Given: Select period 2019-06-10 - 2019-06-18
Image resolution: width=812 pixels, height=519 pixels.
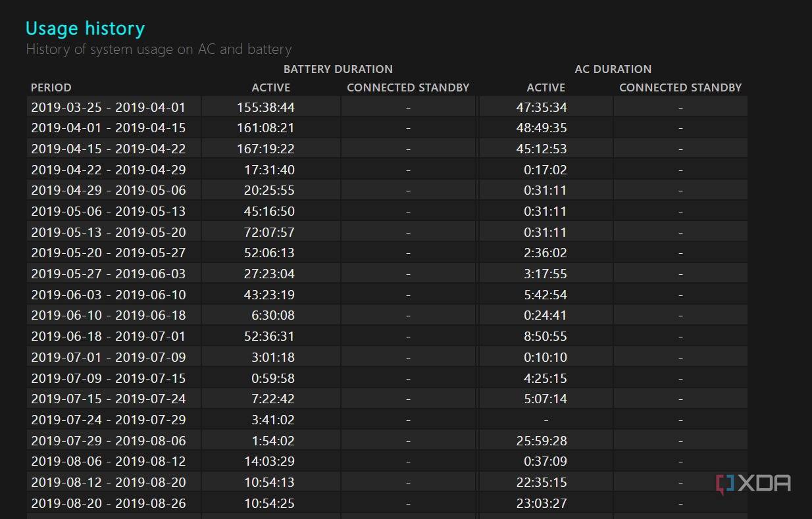Looking at the screenshot, I should click(x=109, y=315).
